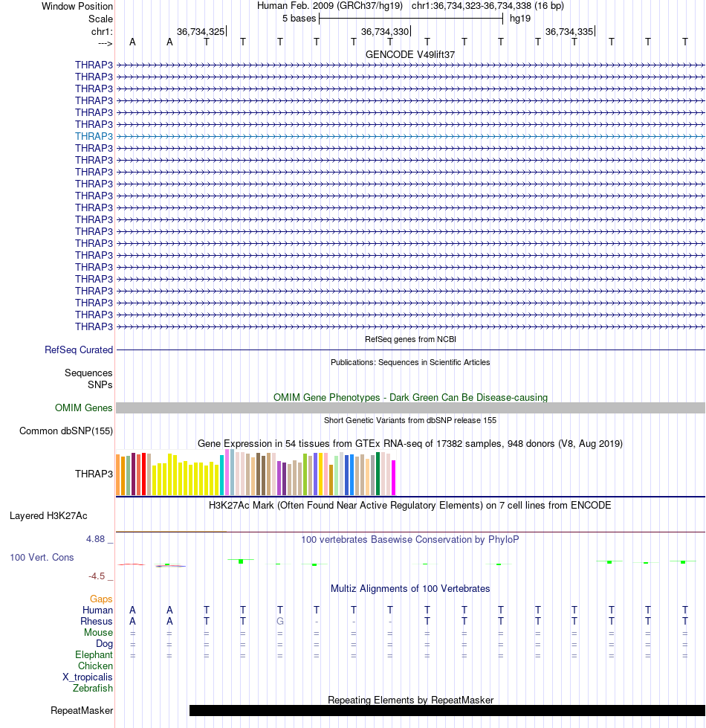Click the OMIM Genes track label
This screenshot has height=728, width=706.
coord(83,408)
